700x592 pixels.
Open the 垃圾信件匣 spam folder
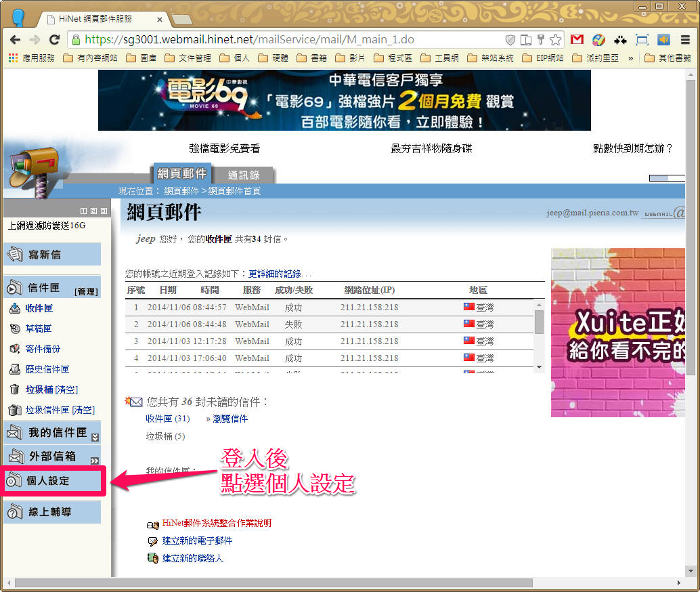pyautogui.click(x=47, y=410)
